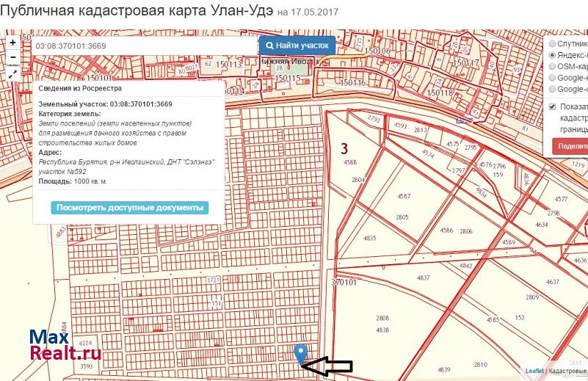Viewport: 588px width, 381px height.
Task: Uncheck the show cadastral boundaries checkbox
Action: click(552, 106)
